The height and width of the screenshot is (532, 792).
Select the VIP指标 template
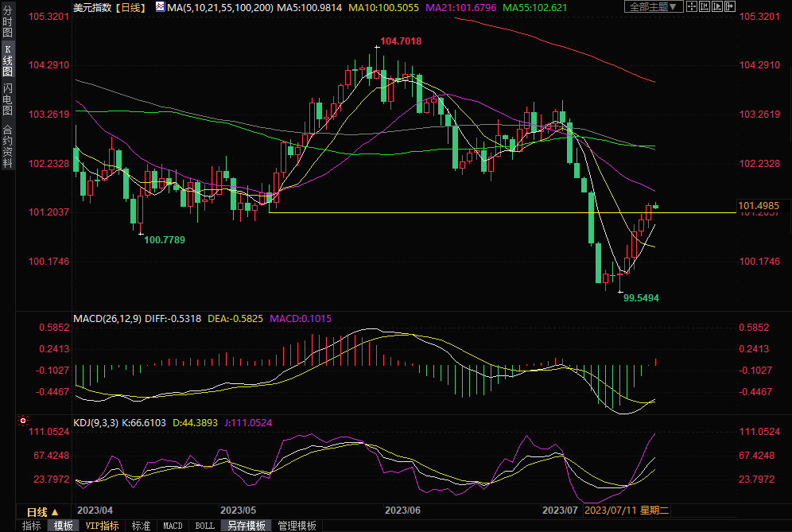[102, 526]
